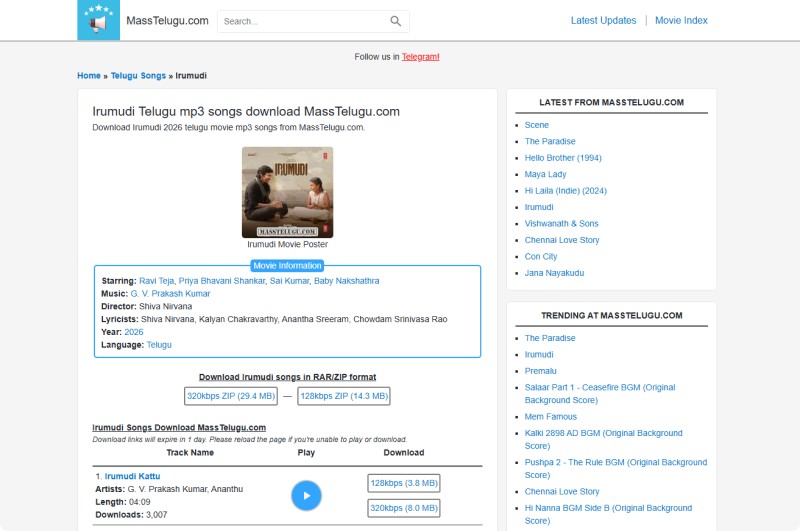Open the Irumudi movie poster image

287,192
